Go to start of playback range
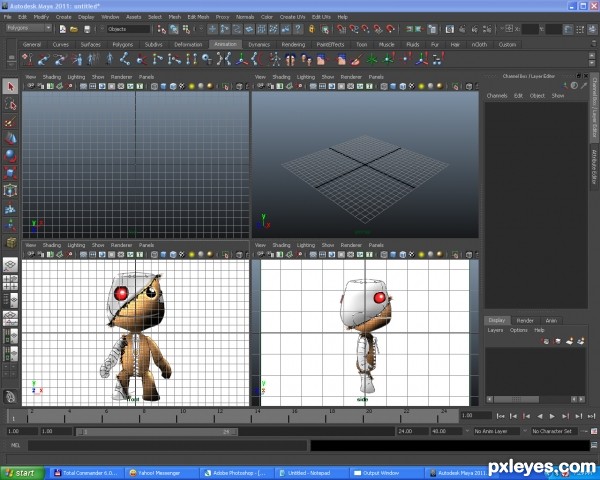 click(x=501, y=416)
